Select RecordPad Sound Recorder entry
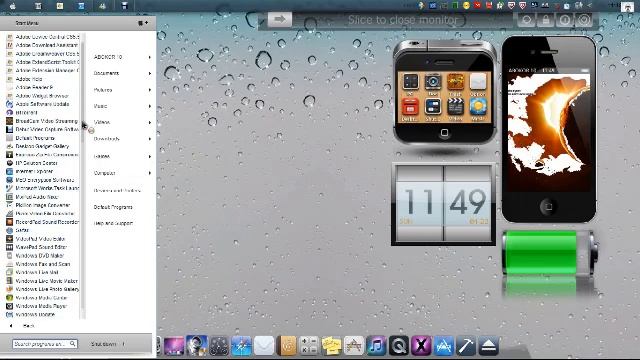 (47, 222)
